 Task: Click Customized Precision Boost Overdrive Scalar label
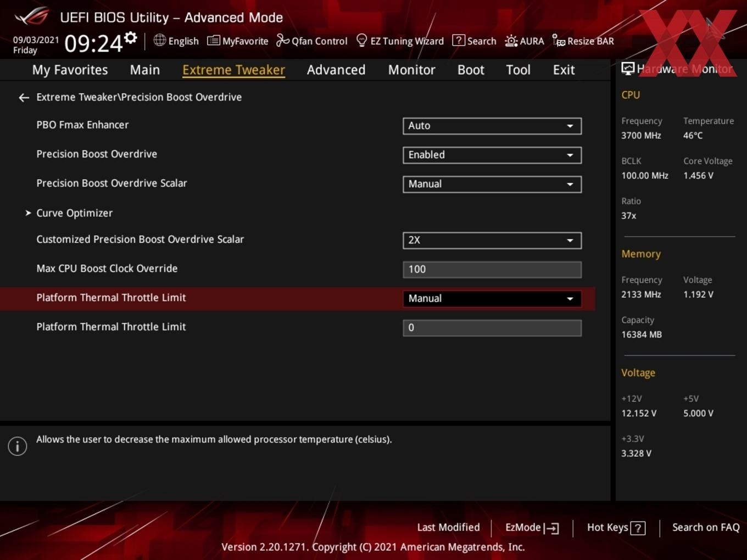pos(140,239)
